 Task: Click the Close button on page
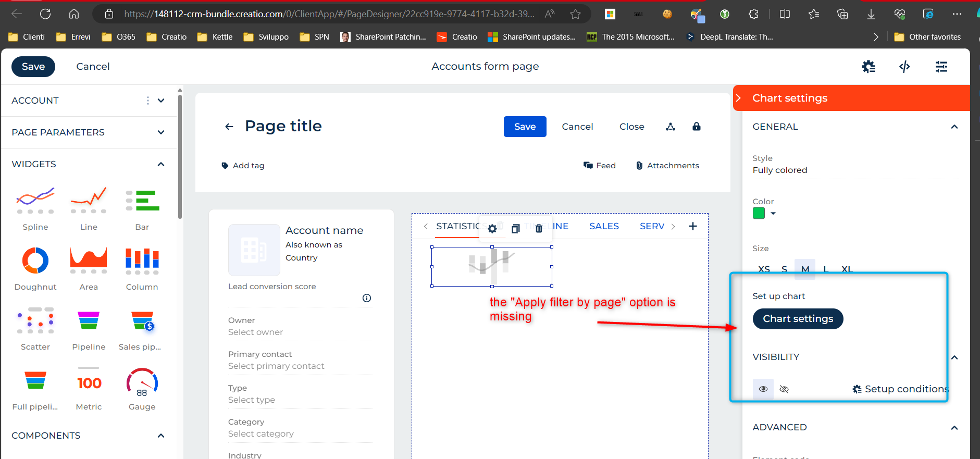pyautogui.click(x=632, y=127)
